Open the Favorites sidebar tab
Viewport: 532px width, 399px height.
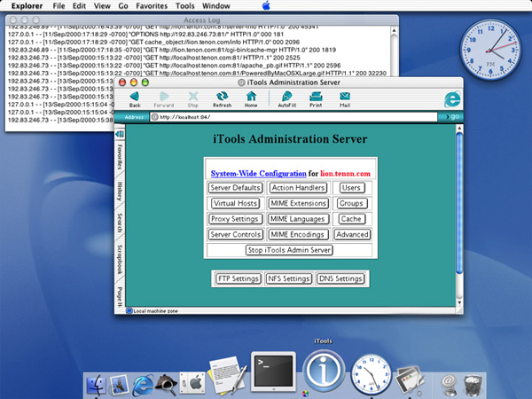(120, 157)
